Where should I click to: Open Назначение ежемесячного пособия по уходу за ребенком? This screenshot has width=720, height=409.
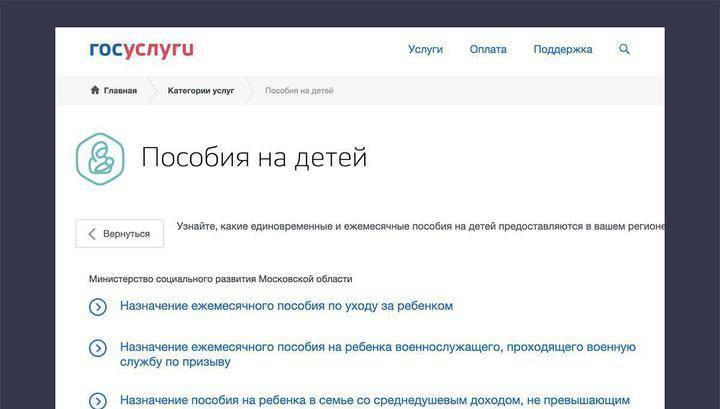(x=286, y=306)
